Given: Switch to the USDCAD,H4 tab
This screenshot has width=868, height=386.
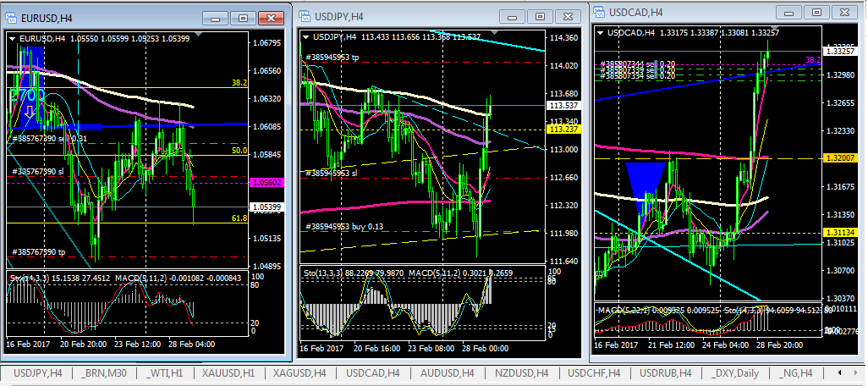Looking at the screenshot, I should (372, 372).
